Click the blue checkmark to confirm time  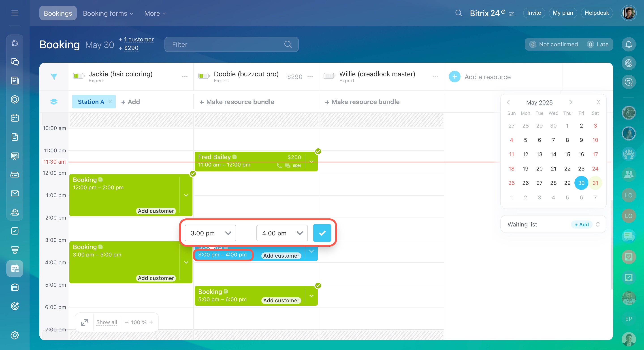click(x=322, y=233)
